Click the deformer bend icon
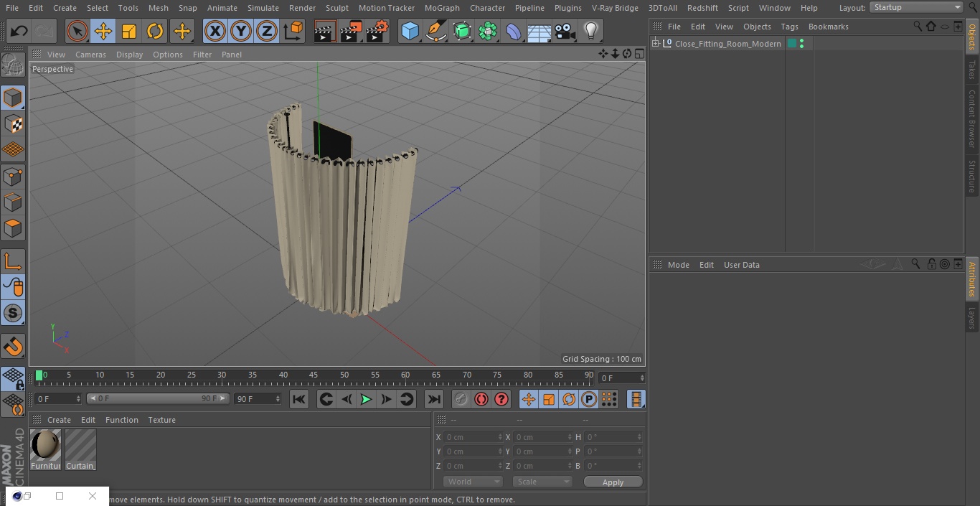Viewport: 980px width, 506px height. point(514,32)
